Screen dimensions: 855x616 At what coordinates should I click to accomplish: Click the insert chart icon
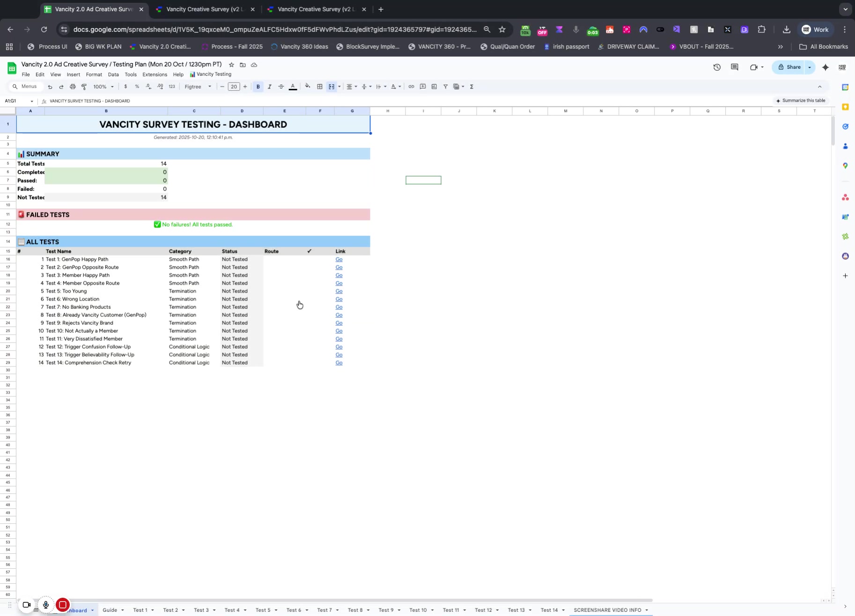coord(434,87)
